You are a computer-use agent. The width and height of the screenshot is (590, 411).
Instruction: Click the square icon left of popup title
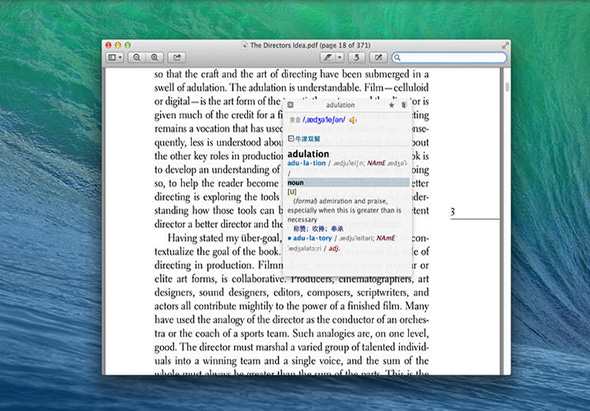pos(290,105)
